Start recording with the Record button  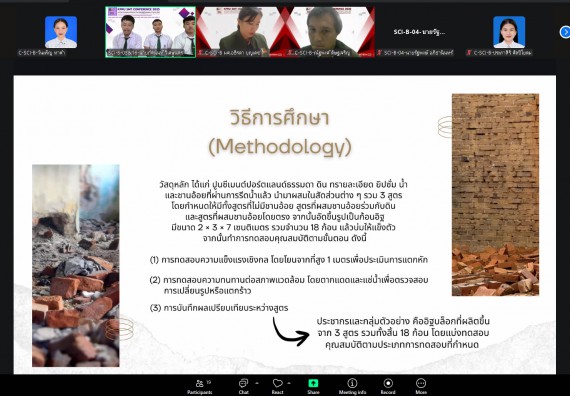click(388, 386)
